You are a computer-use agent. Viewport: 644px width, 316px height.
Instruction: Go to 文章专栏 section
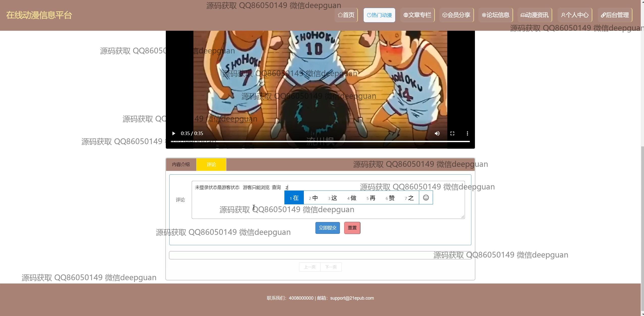[417, 15]
